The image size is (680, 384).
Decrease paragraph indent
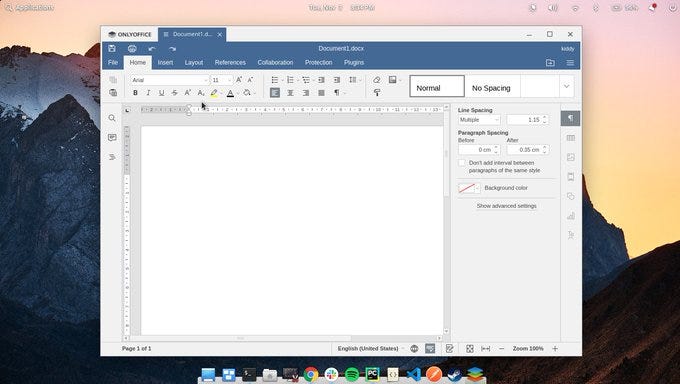click(321, 80)
